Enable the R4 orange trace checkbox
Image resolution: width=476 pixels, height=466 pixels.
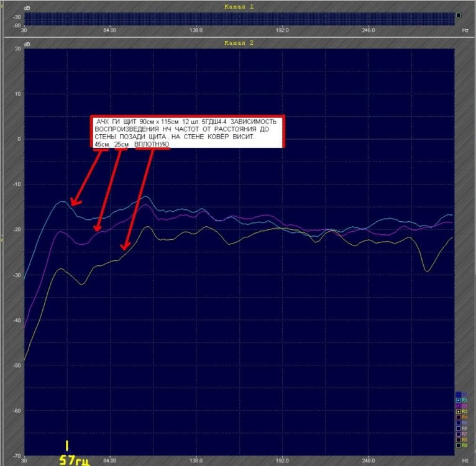point(459,417)
